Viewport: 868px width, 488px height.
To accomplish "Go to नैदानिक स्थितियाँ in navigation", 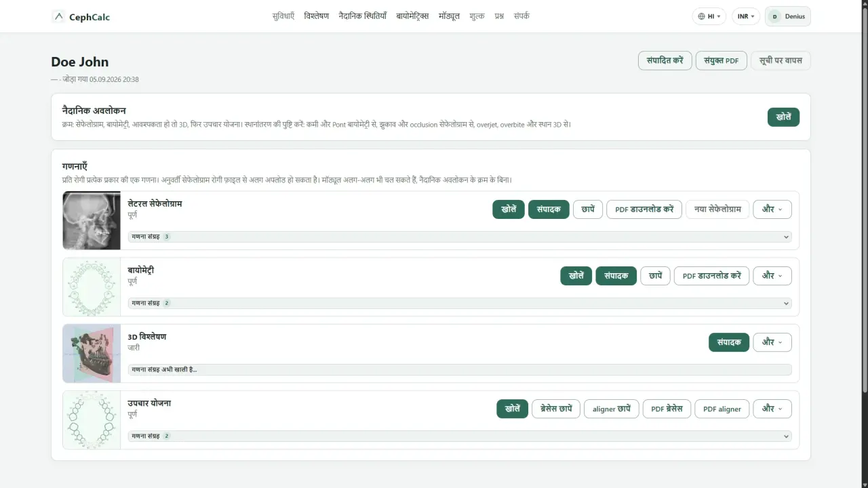I will pos(363,16).
